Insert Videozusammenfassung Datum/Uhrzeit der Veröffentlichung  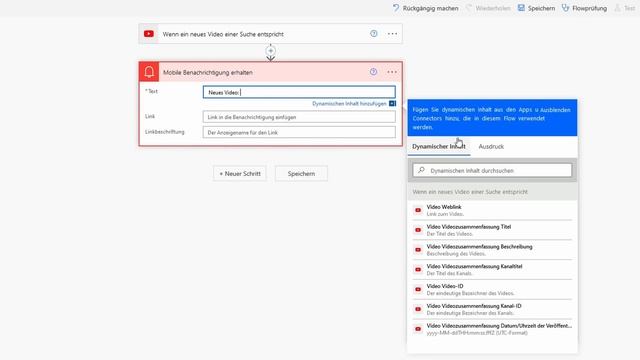click(492, 329)
